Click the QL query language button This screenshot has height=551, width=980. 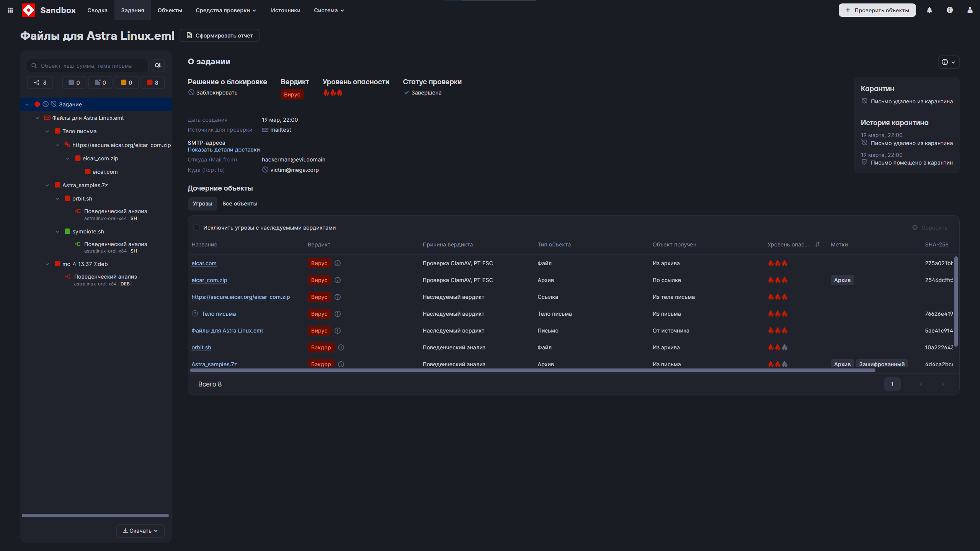158,65
